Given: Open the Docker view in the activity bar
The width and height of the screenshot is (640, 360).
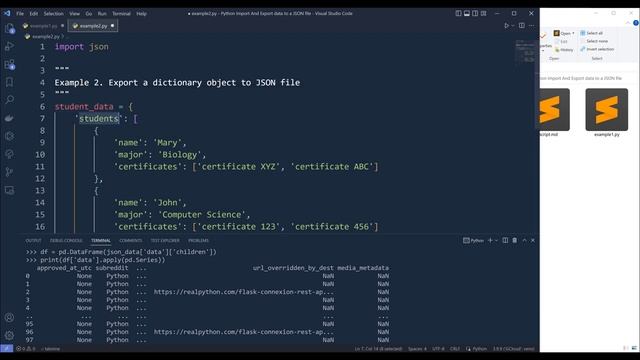Looking at the screenshot, I should (x=9, y=118).
